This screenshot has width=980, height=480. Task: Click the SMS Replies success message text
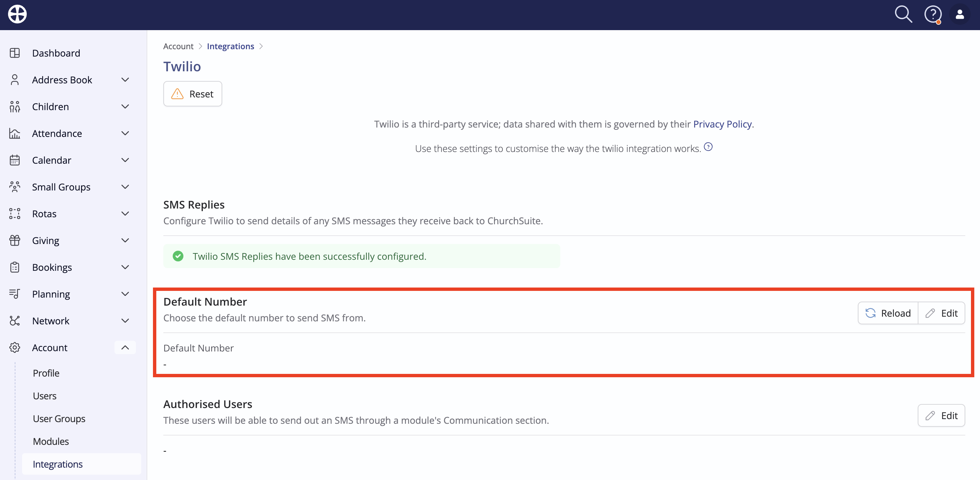[x=309, y=256]
